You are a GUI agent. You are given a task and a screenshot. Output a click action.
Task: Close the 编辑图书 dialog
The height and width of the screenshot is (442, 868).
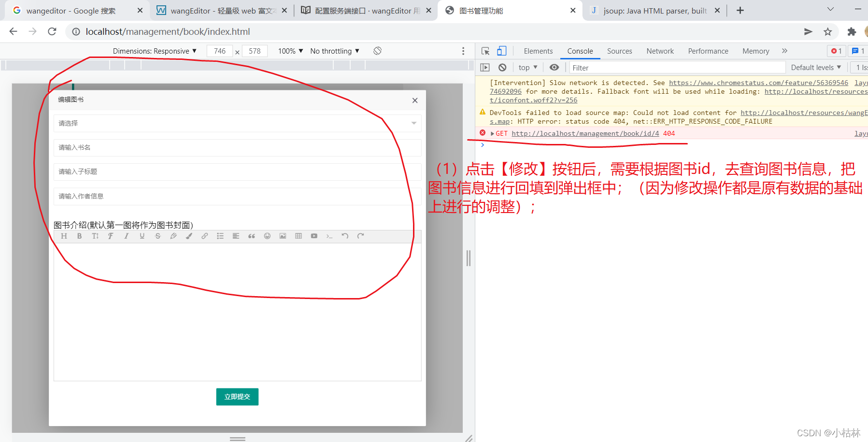click(415, 100)
